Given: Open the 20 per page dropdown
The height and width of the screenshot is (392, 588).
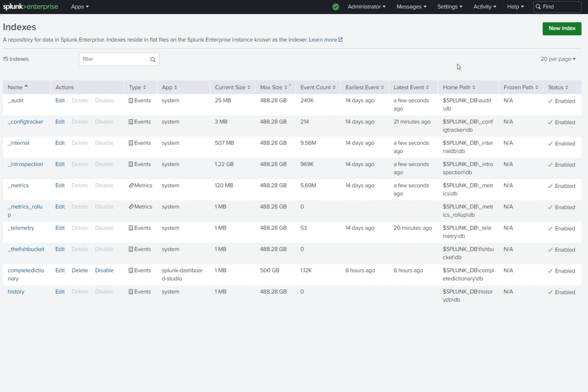Looking at the screenshot, I should (558, 59).
